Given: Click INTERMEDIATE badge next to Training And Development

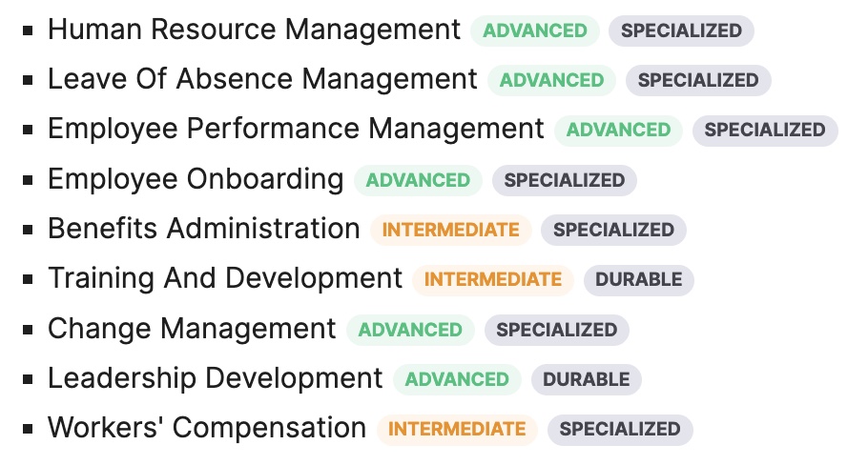Looking at the screenshot, I should click(x=493, y=279).
